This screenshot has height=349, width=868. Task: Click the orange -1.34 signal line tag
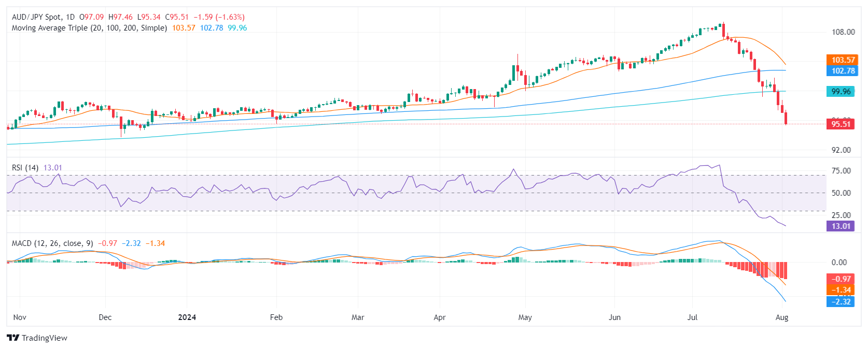coord(841,290)
